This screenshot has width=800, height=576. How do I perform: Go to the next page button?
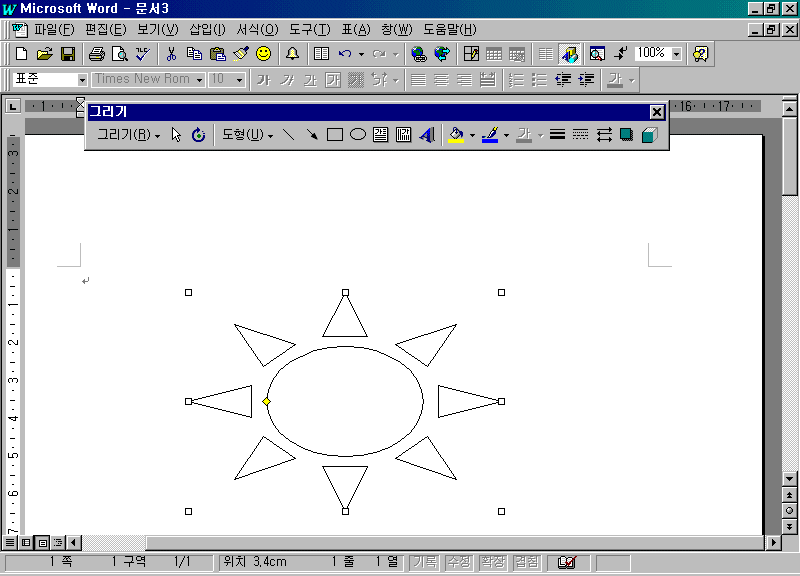tap(789, 527)
